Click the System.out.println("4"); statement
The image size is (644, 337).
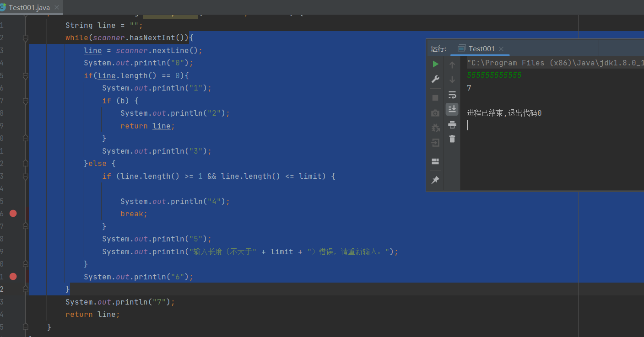175,201
